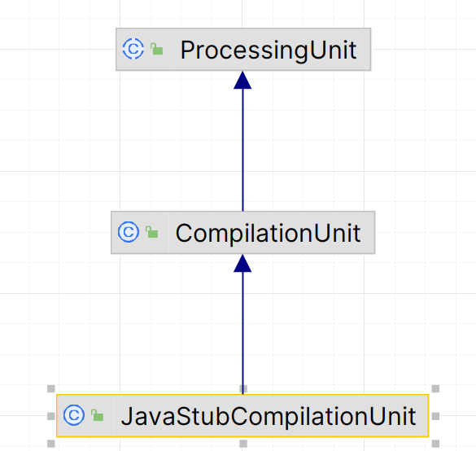Screen dimensions: 476x451
Task: Select the JavaStubCompilationUnit node label
Action: 269,416
